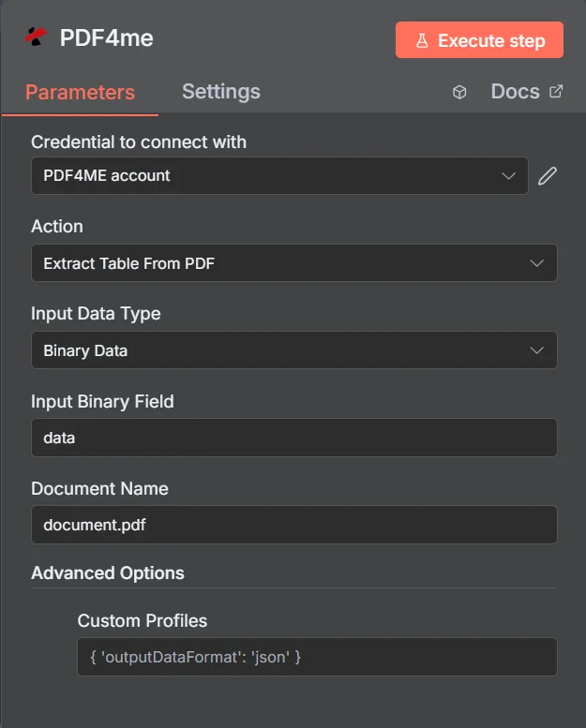Click the cube package icon beside Docs
Image resolution: width=586 pixels, height=728 pixels.
coord(459,92)
